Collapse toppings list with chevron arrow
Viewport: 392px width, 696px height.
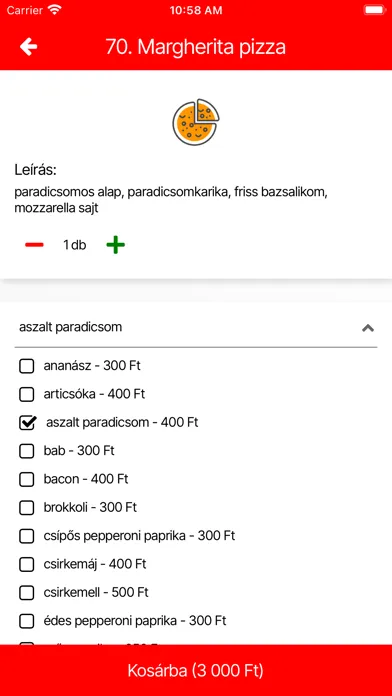coord(368,328)
